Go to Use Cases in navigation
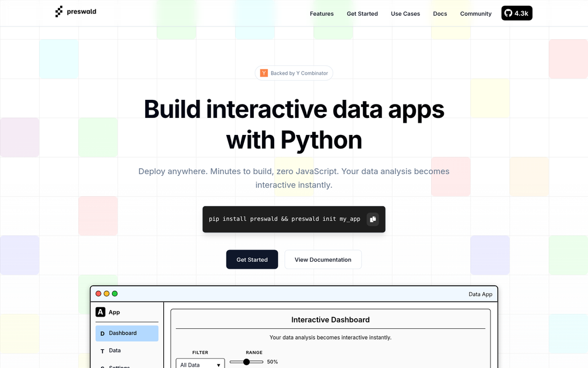588x368 pixels. tap(405, 13)
